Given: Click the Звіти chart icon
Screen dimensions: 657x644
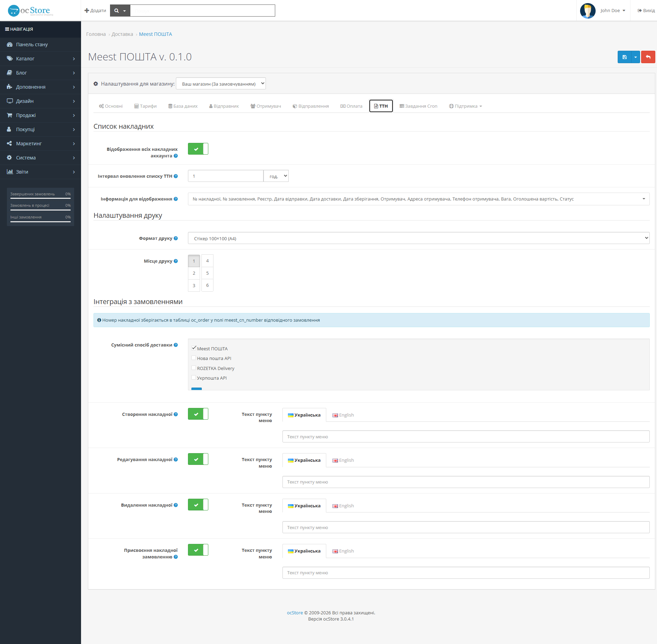Looking at the screenshot, I should [10, 172].
